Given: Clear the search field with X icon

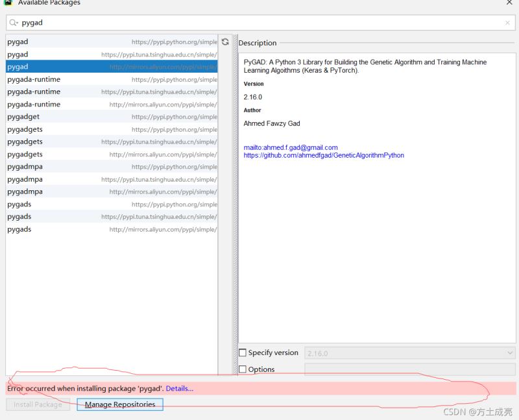Looking at the screenshot, I should (x=507, y=23).
